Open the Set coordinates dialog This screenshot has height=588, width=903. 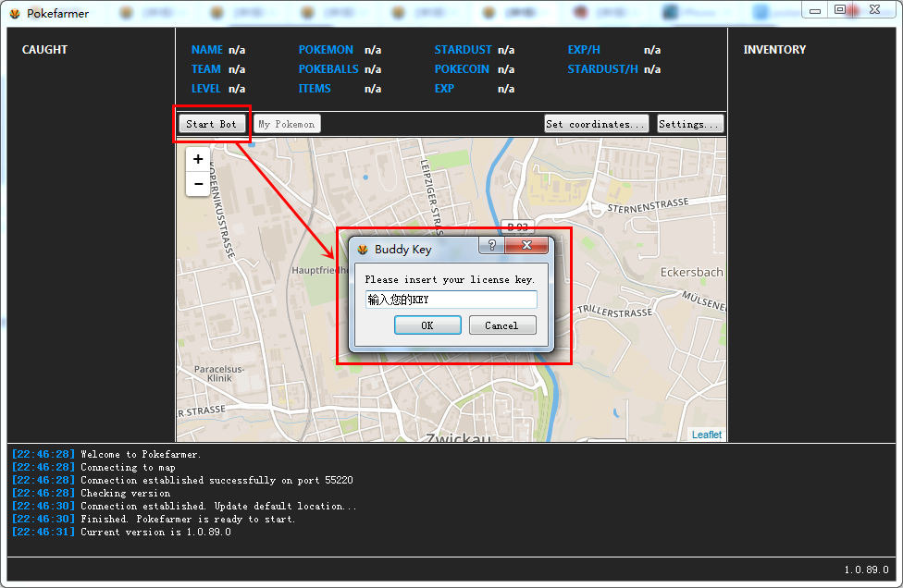click(x=596, y=124)
